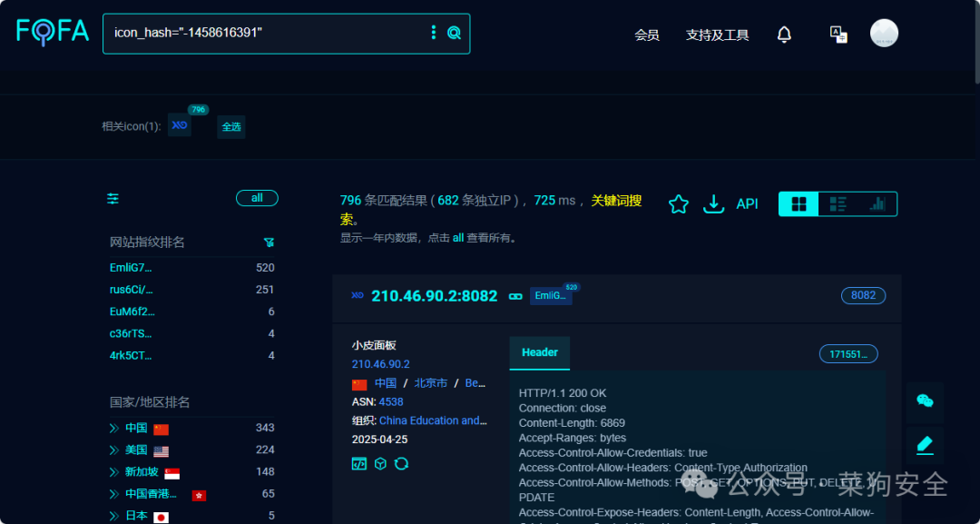Open the feedback pencil floating button
The height and width of the screenshot is (524, 980).
[x=925, y=445]
